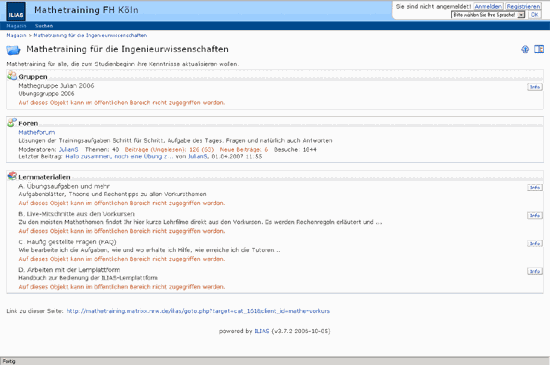550x365 pixels.
Task: Click the 'Besuche: 1844' text
Action: coord(295,150)
